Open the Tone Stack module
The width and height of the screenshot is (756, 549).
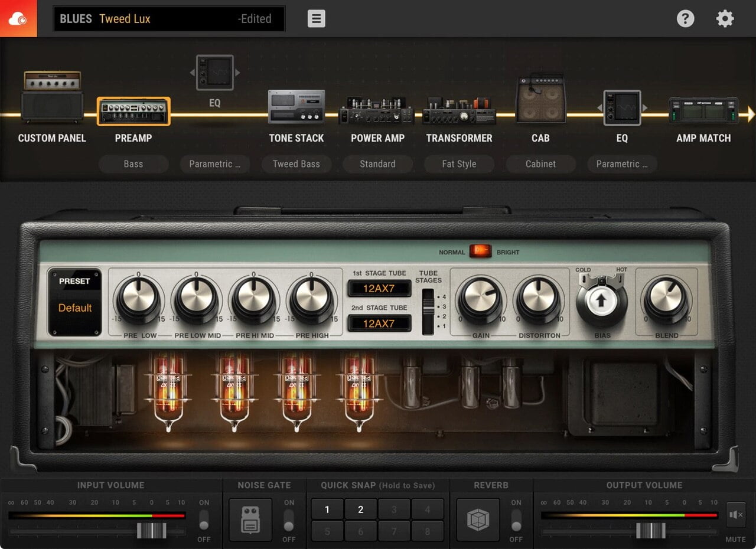[x=296, y=107]
